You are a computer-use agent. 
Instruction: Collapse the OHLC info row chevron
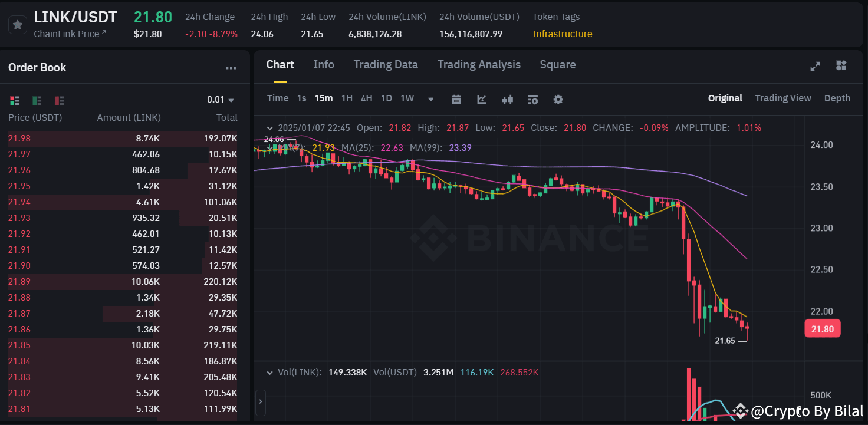pyautogui.click(x=270, y=128)
